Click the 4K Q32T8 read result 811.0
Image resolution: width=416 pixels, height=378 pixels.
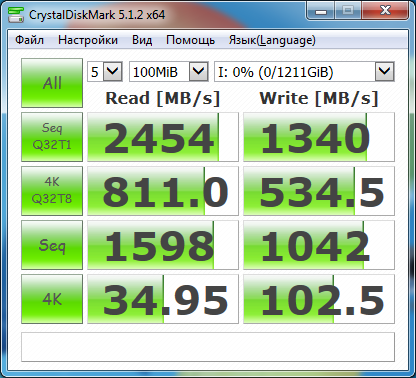(x=163, y=191)
